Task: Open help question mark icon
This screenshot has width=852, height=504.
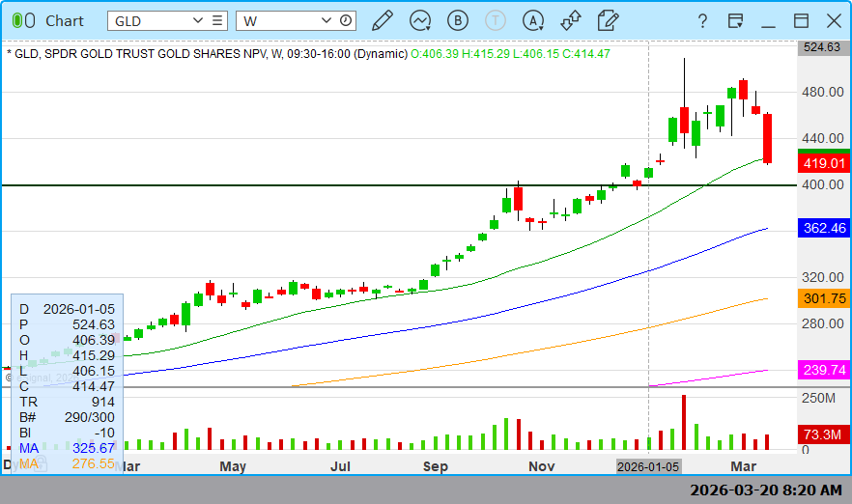Action: (702, 20)
